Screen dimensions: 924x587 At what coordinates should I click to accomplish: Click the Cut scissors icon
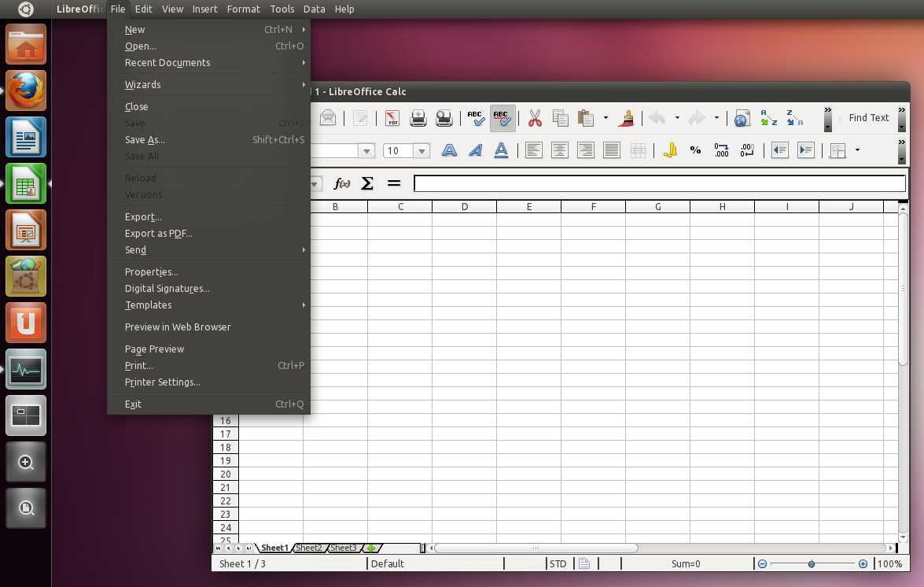(535, 119)
